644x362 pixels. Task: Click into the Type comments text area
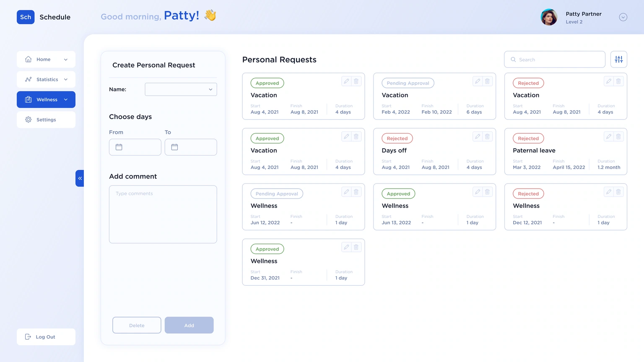163,215
